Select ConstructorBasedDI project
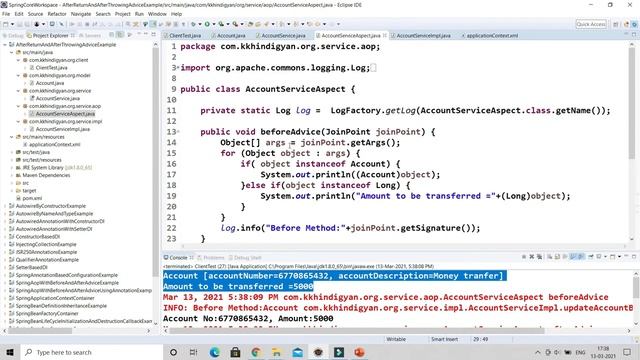 (38, 236)
